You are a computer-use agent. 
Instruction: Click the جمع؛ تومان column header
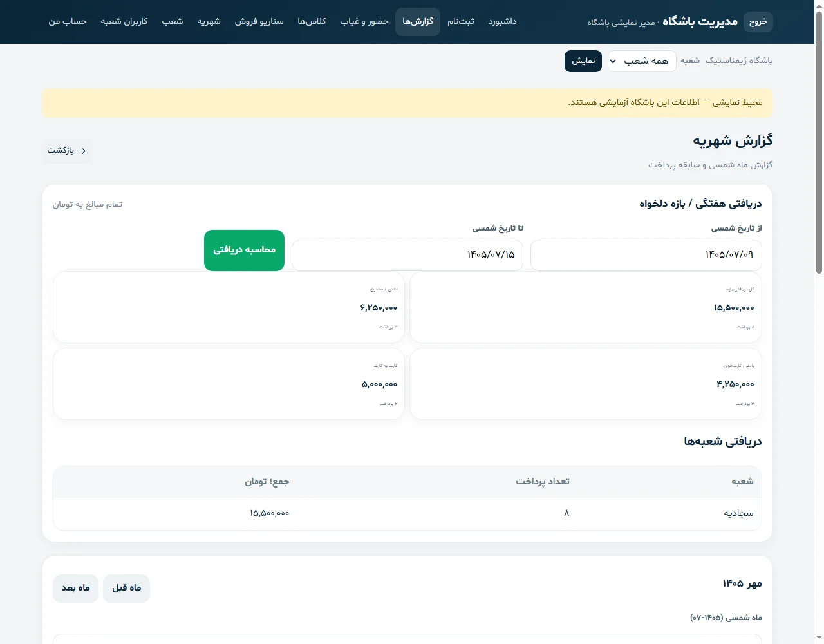(x=267, y=482)
